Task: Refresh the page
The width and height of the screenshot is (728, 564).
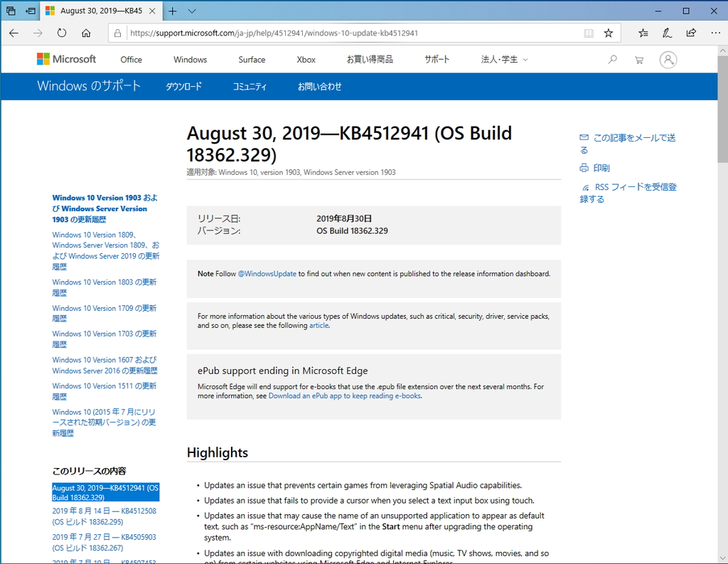Action: [x=61, y=32]
